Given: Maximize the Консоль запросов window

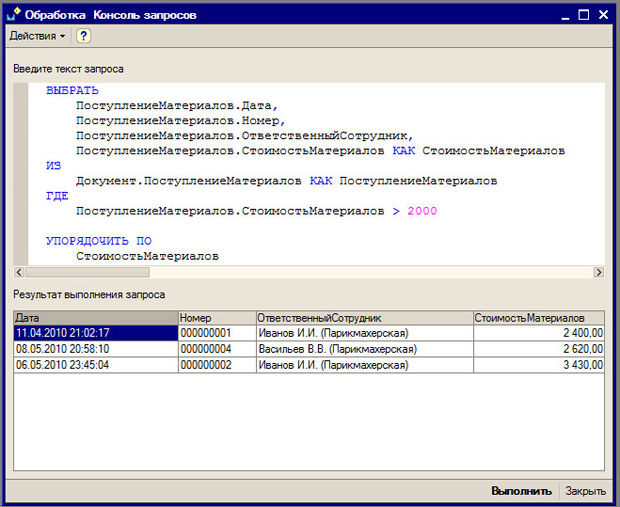Looking at the screenshot, I should [584, 15].
